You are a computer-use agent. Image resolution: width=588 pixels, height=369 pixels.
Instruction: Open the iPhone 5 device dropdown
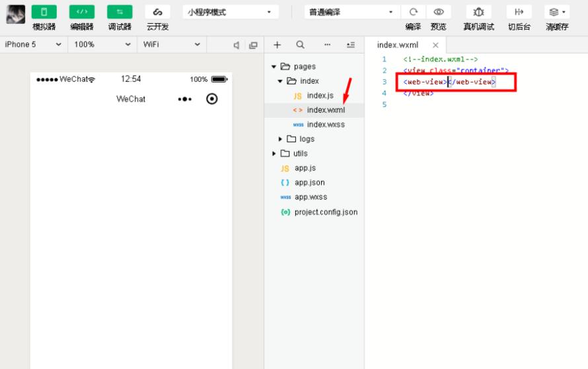tap(32, 44)
